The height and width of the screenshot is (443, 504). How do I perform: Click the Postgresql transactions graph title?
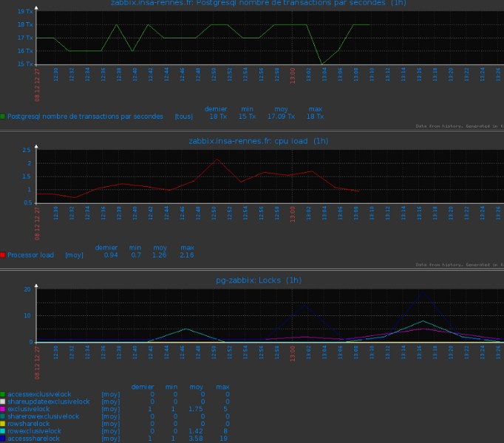(x=259, y=3)
